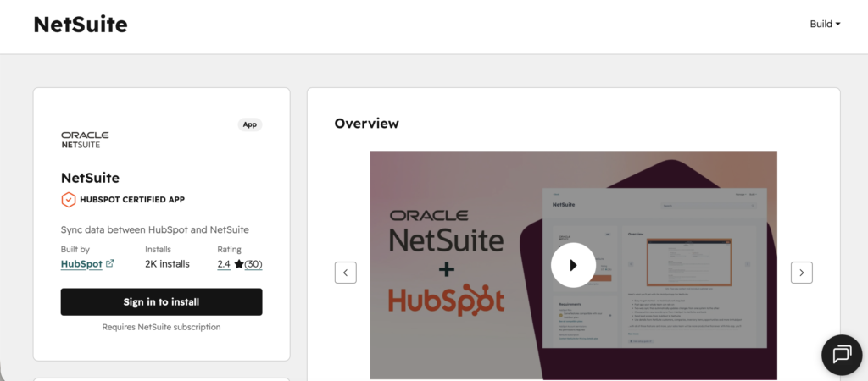Screen dimensions: 868x381
Task: Play the NetSuite overview video
Action: [573, 265]
